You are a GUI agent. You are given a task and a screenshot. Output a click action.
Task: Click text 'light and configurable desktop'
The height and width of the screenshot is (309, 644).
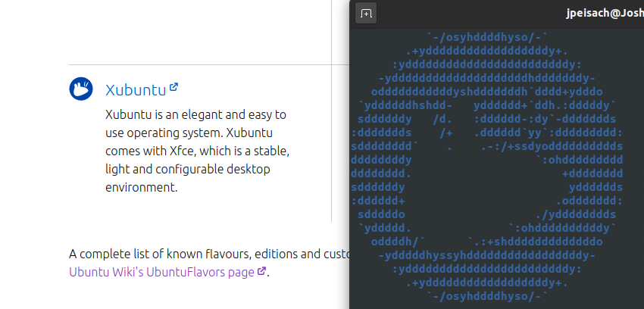point(188,169)
